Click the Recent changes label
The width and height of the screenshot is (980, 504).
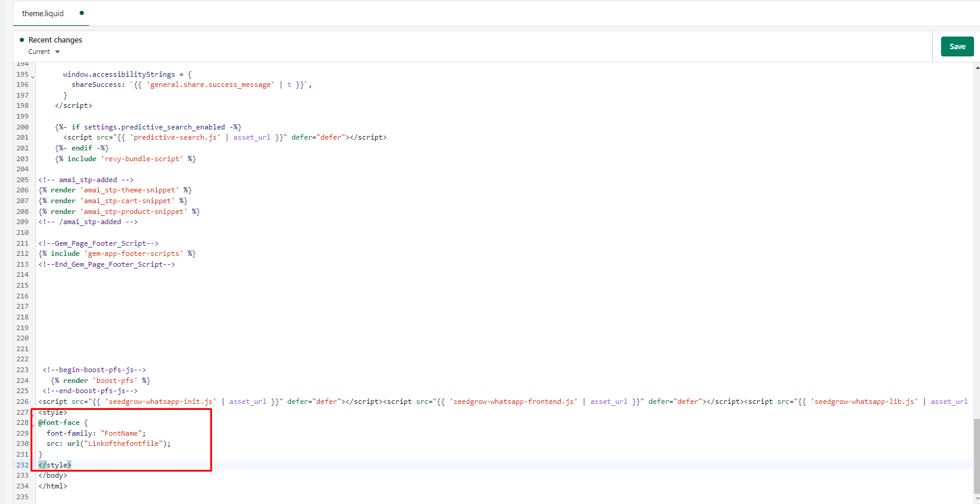pos(55,40)
